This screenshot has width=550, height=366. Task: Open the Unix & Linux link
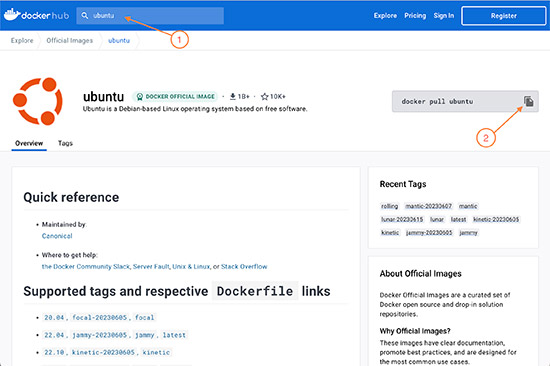click(191, 267)
